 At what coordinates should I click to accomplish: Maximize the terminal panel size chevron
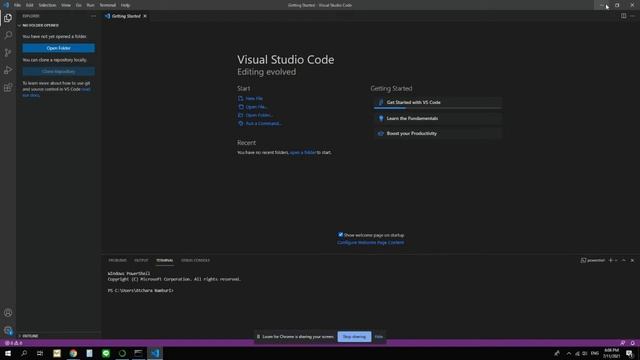[x=624, y=260]
